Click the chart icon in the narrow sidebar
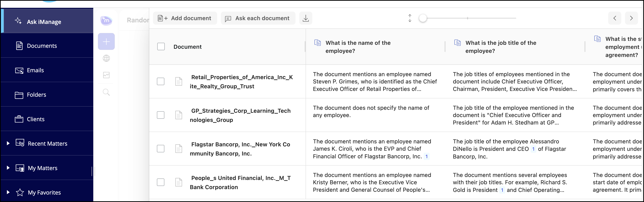Image resolution: width=644 pixels, height=202 pixels. (106, 75)
